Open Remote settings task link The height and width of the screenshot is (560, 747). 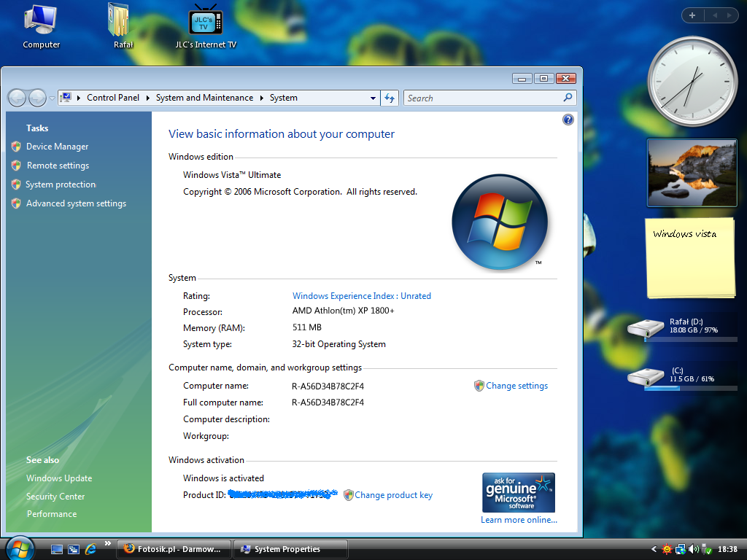(58, 166)
